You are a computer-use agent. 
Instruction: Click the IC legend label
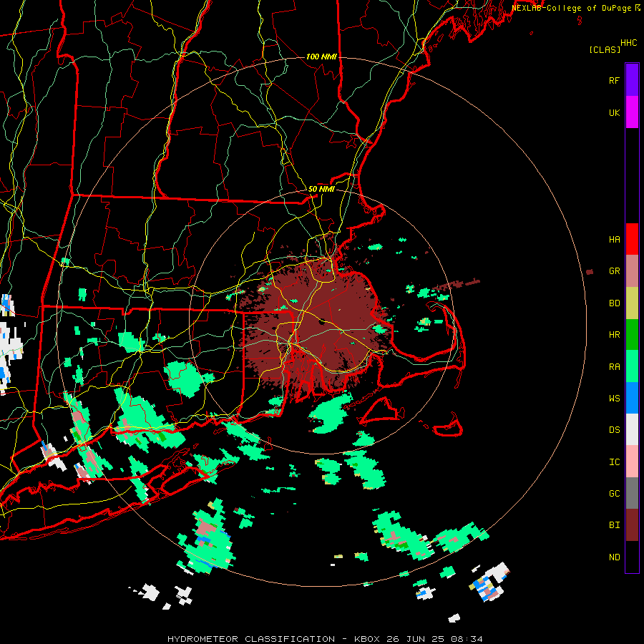(x=614, y=462)
